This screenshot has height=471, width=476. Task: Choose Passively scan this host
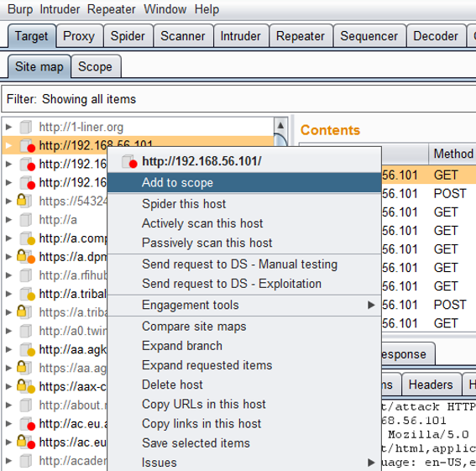coord(244,243)
